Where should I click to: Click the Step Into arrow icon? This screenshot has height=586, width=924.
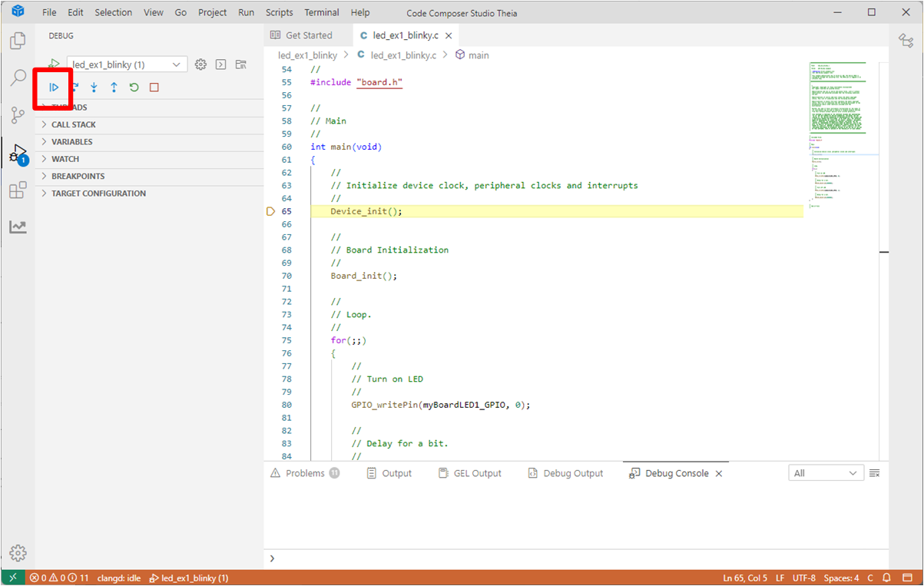94,88
